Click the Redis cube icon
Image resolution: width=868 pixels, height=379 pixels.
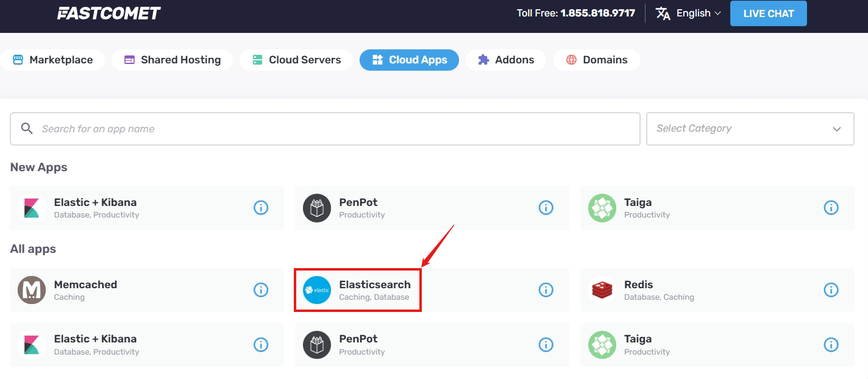(x=602, y=290)
